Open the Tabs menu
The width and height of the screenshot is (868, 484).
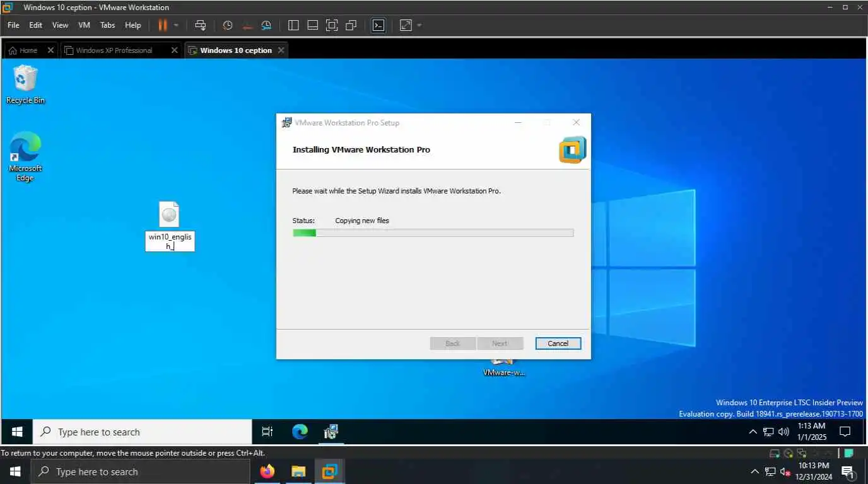click(108, 25)
